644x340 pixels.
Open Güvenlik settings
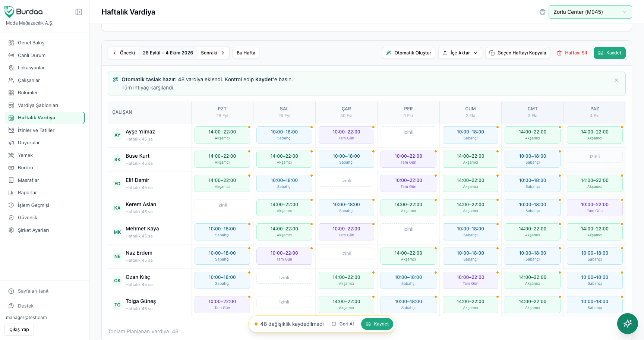(x=45, y=218)
